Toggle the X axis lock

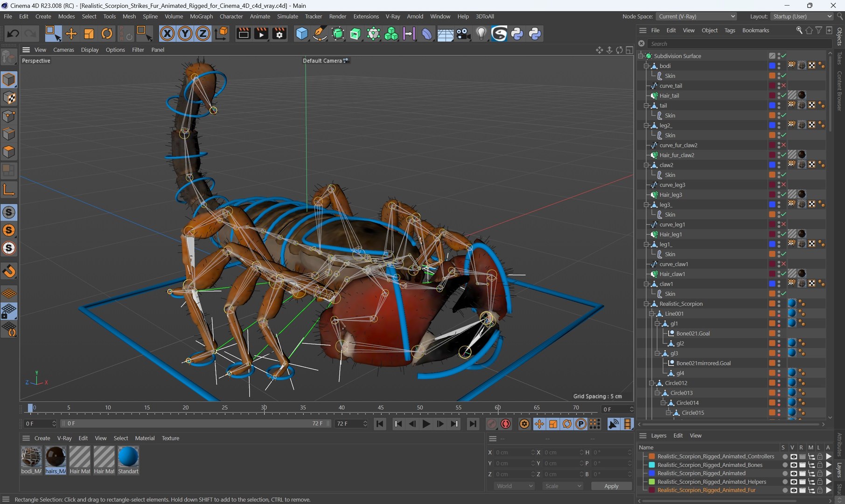click(x=167, y=34)
